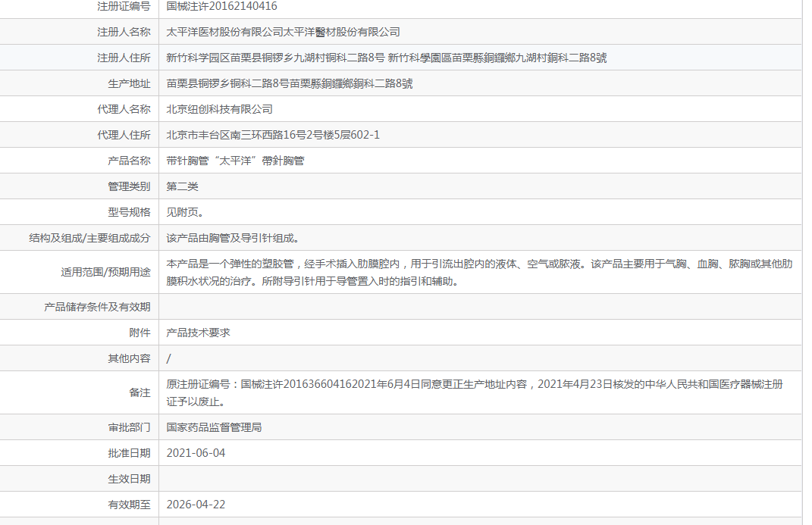Select the value 第二类
Image resolution: width=812 pixels, height=525 pixels.
pos(182,186)
